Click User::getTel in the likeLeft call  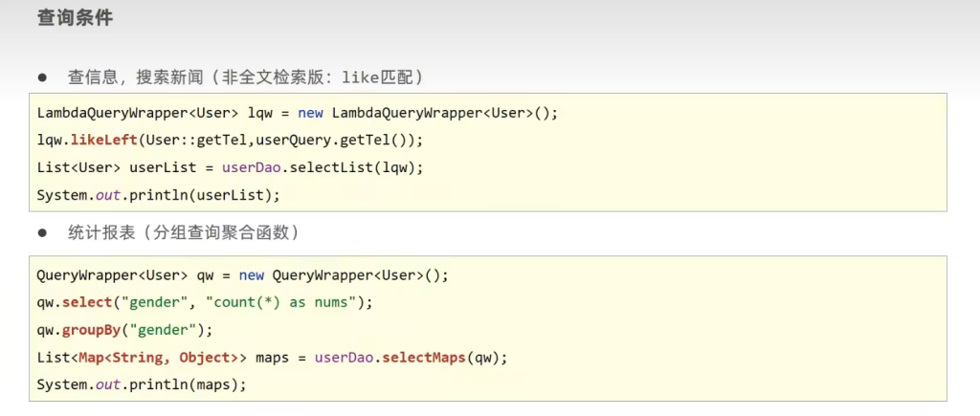(x=186, y=140)
